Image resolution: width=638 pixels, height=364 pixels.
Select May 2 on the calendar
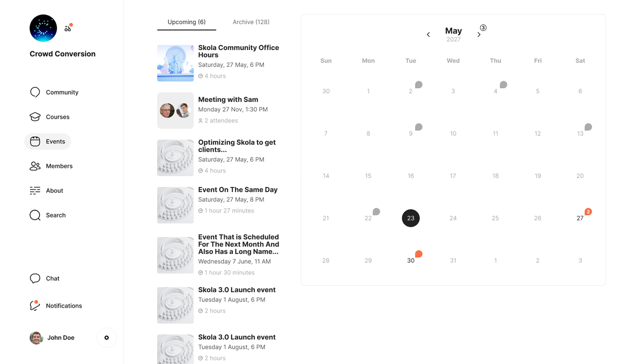(x=410, y=91)
